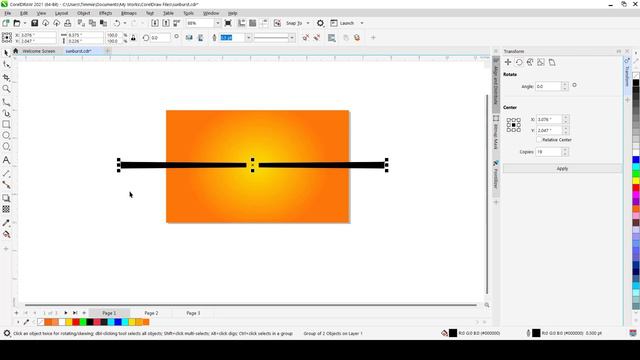Select top-left center origin point
Image resolution: width=640 pixels, height=360 pixels.
tap(509, 120)
